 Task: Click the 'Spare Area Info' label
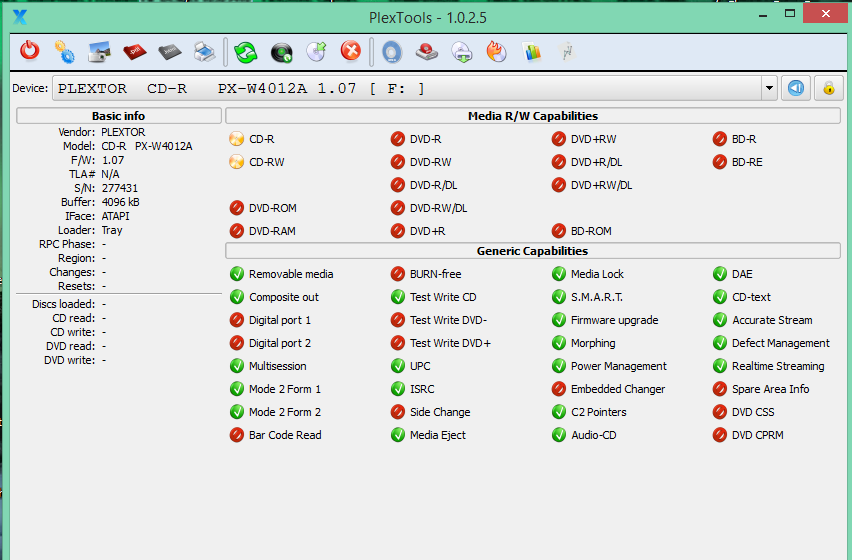(x=770, y=389)
